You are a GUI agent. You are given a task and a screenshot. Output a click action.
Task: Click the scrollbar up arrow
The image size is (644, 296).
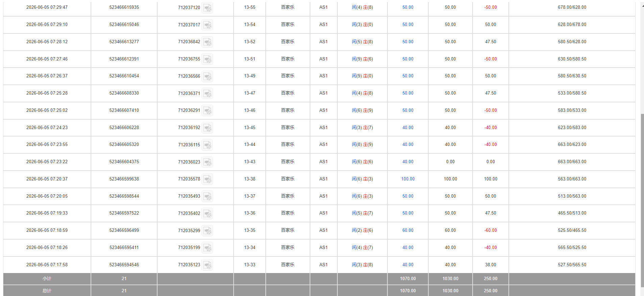[642, 5]
